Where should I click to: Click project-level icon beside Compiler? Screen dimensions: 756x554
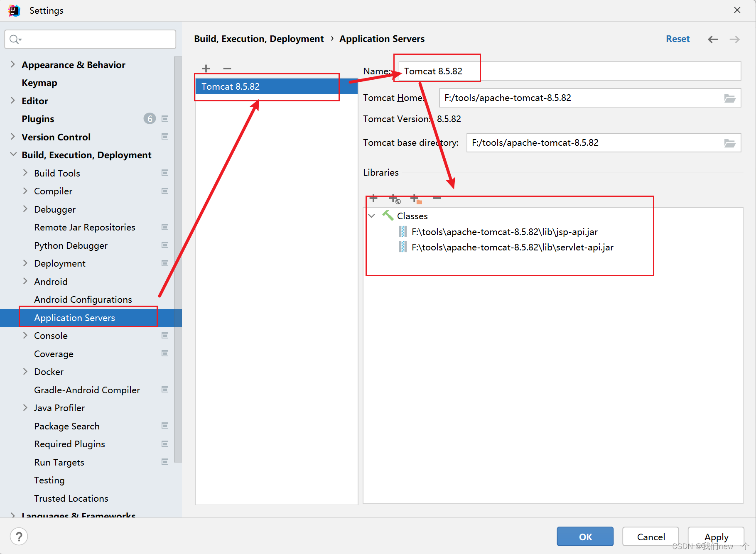[x=165, y=191]
